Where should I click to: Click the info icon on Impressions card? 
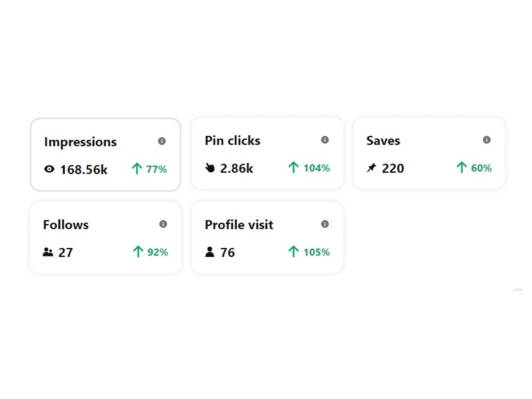click(162, 141)
